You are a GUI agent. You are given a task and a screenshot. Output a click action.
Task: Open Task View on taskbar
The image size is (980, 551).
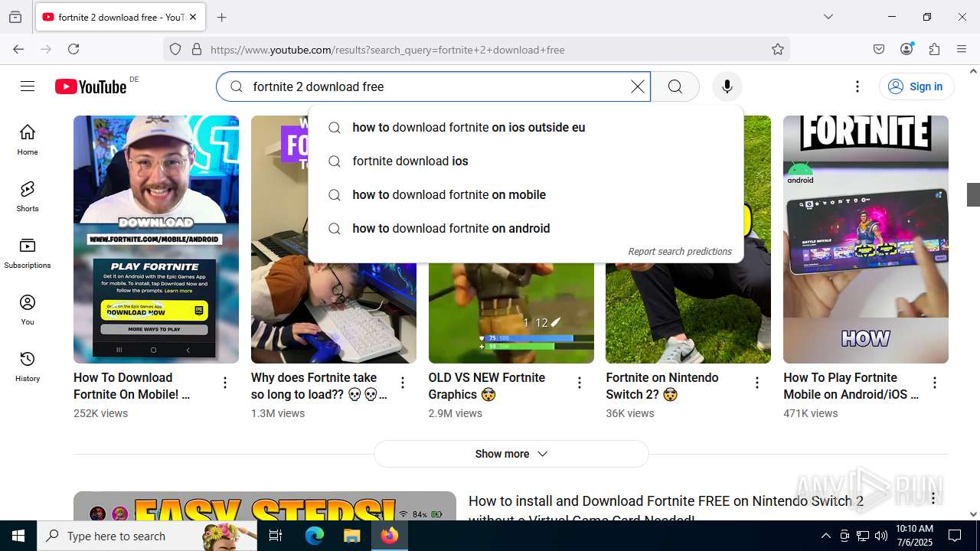point(276,536)
